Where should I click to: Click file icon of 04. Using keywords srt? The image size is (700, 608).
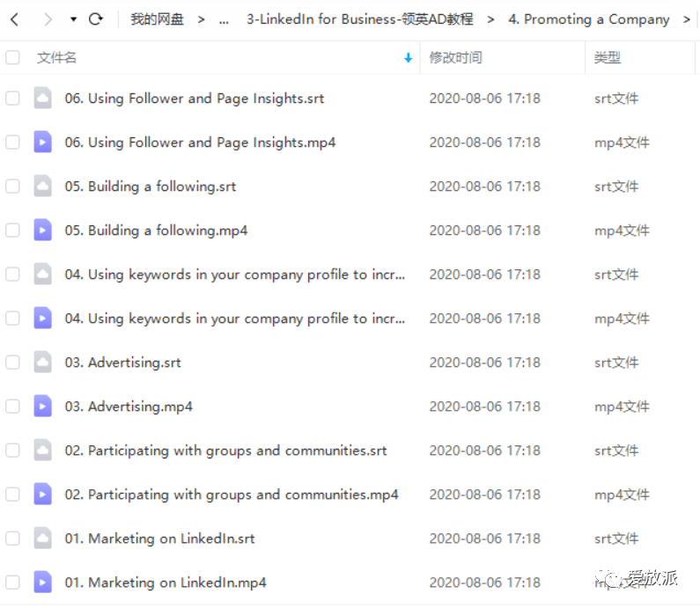(42, 275)
